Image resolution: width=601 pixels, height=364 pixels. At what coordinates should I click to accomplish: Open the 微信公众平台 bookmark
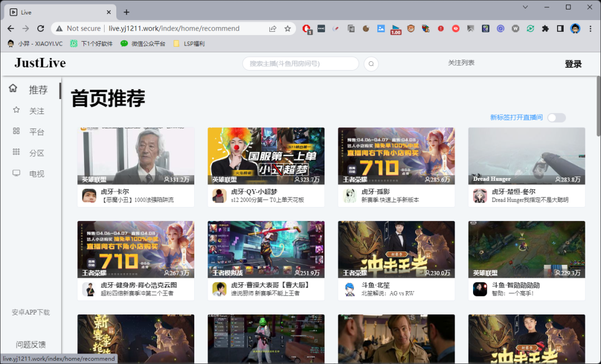pos(143,43)
